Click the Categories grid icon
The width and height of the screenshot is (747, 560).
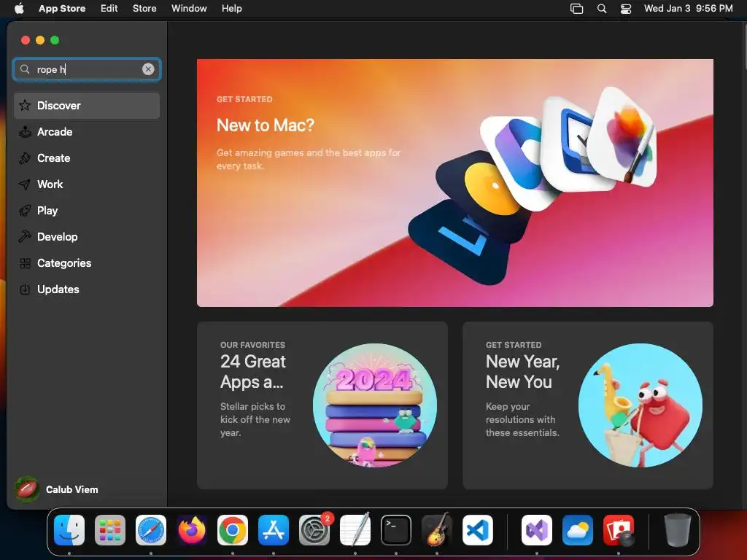coord(26,263)
